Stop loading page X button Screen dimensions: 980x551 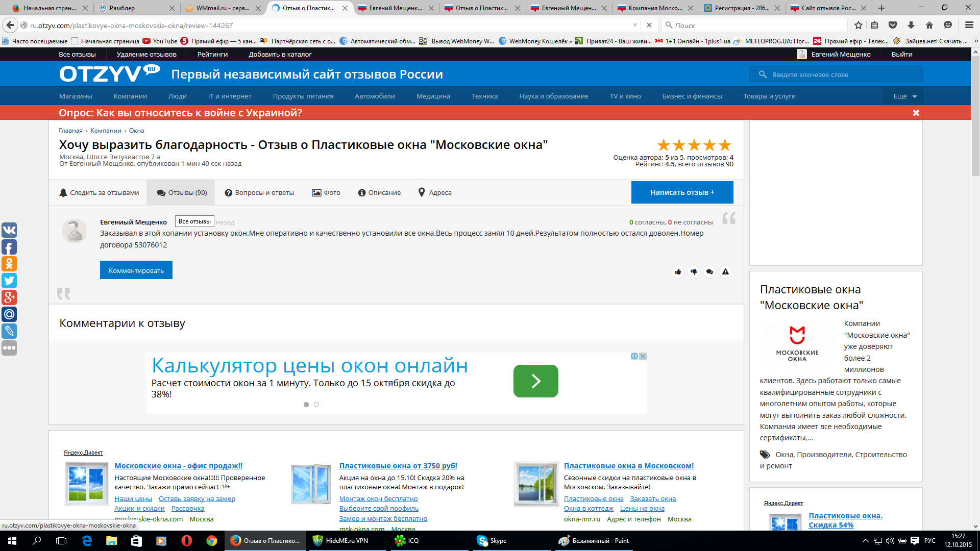649,25
